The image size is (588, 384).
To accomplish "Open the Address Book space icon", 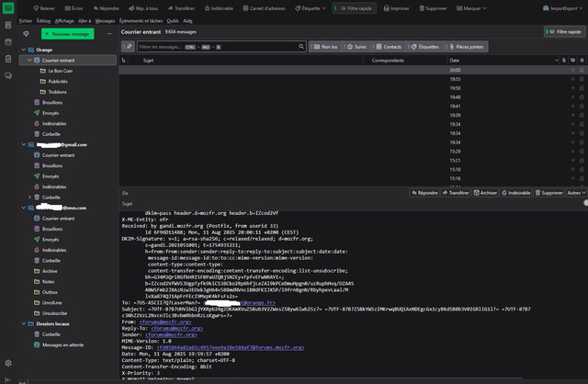I will 8,25.
